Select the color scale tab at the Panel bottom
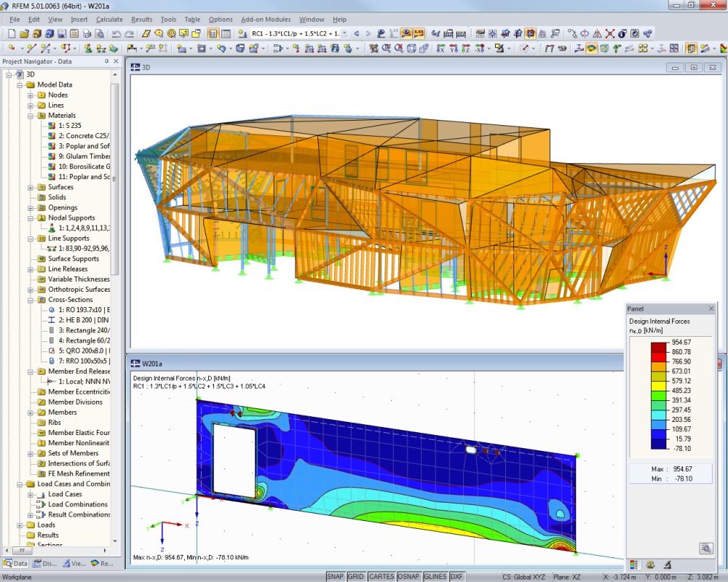The height and width of the screenshot is (582, 728). pyautogui.click(x=633, y=565)
